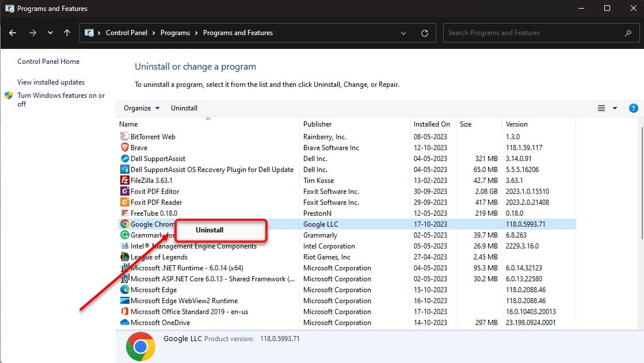
Task: Click the League of Legends icon
Action: [124, 257]
